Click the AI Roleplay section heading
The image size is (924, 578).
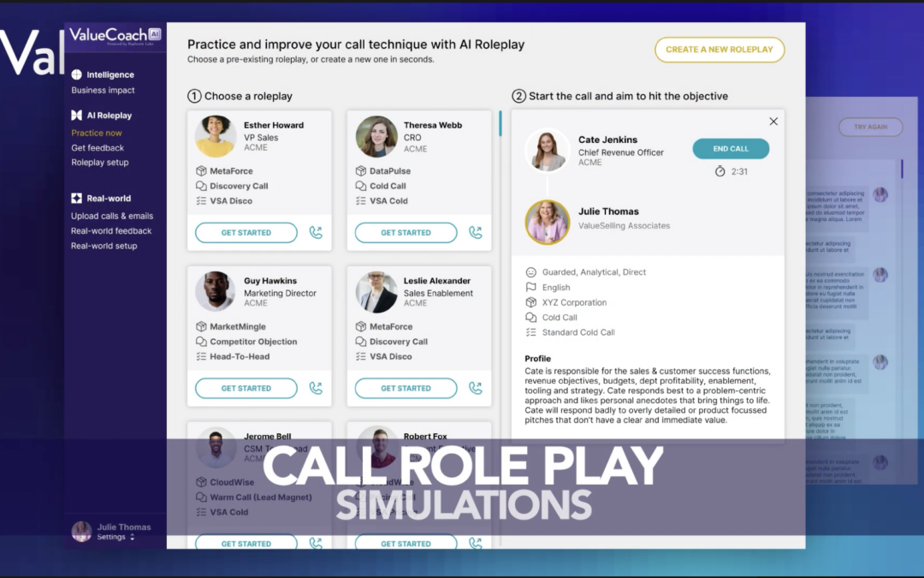109,116
